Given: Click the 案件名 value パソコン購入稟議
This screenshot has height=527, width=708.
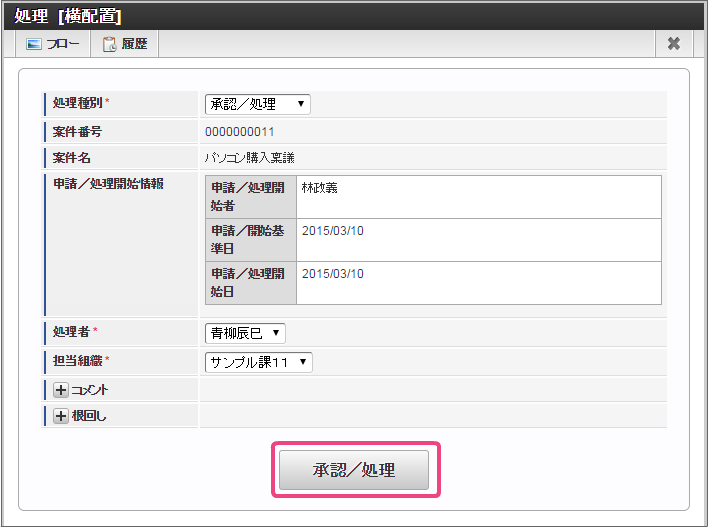Looking at the screenshot, I should [249, 157].
